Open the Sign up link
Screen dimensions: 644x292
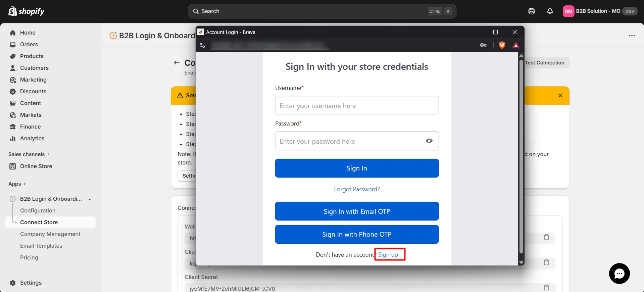tap(389, 254)
